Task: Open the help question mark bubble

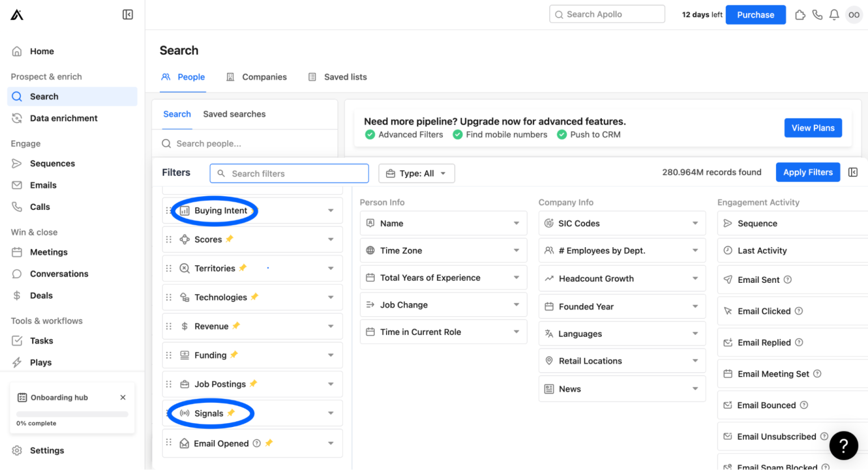Action: tap(843, 446)
